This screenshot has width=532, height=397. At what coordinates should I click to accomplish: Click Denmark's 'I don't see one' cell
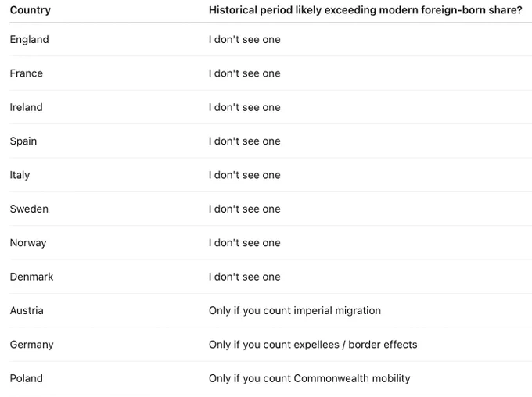[245, 277]
